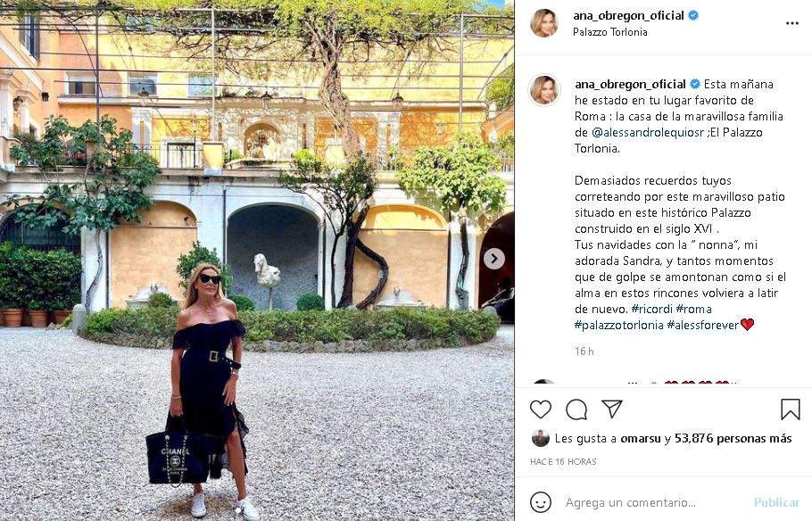Viewport: 812px width, 521px height.
Task: Open ana_obregon_oficial username in header
Action: [x=628, y=15]
